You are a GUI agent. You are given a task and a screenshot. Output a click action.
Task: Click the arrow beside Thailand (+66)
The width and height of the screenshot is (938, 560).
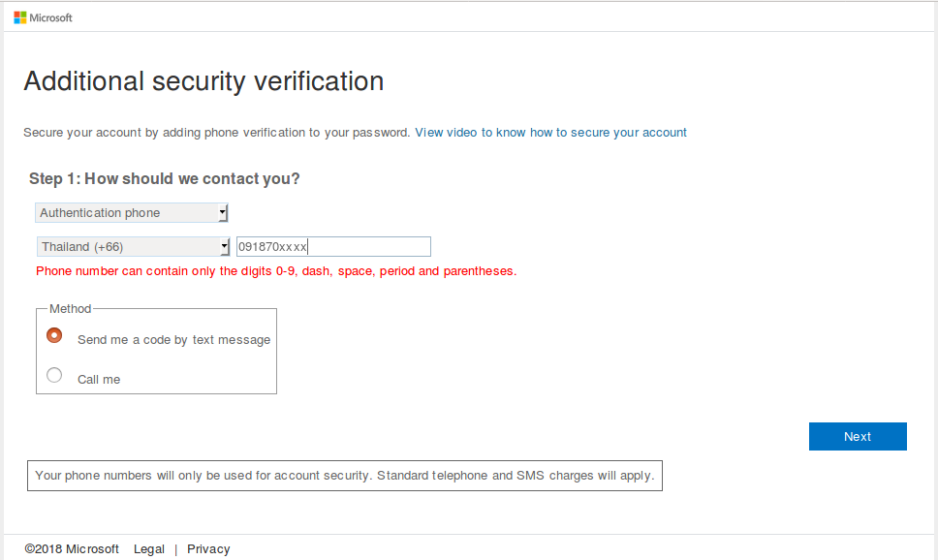pyautogui.click(x=224, y=247)
